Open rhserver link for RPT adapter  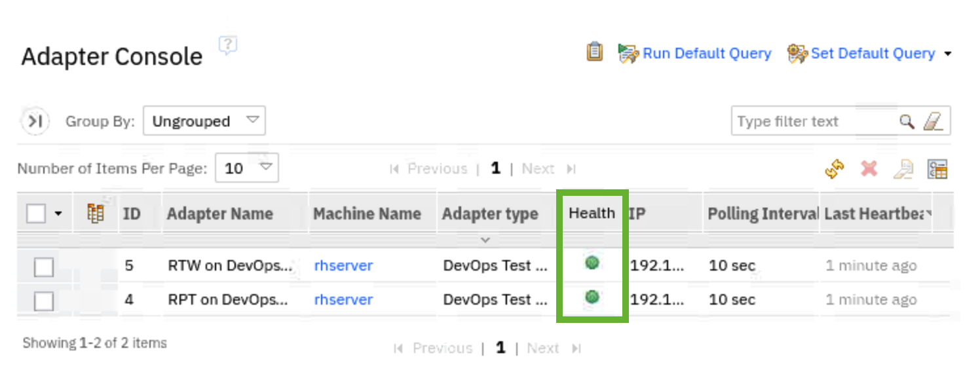coord(343,299)
